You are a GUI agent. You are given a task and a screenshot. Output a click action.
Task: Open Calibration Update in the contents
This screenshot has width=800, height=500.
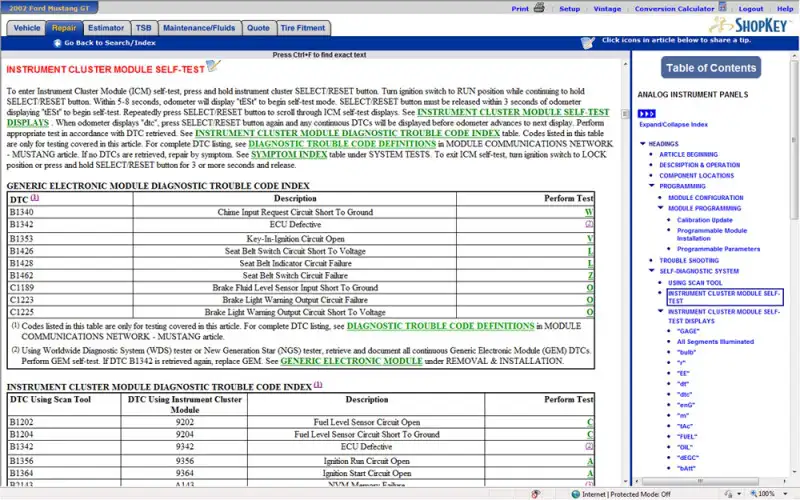click(x=705, y=220)
